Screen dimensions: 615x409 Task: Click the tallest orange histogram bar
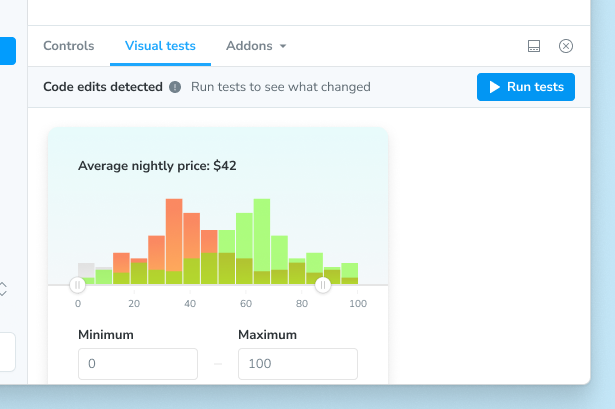(x=174, y=235)
